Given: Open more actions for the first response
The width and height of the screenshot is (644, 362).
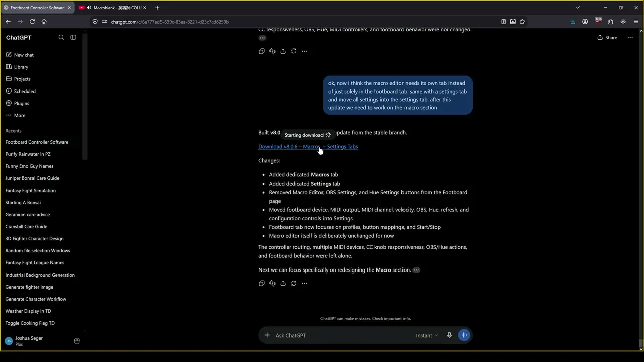Looking at the screenshot, I should [x=304, y=51].
